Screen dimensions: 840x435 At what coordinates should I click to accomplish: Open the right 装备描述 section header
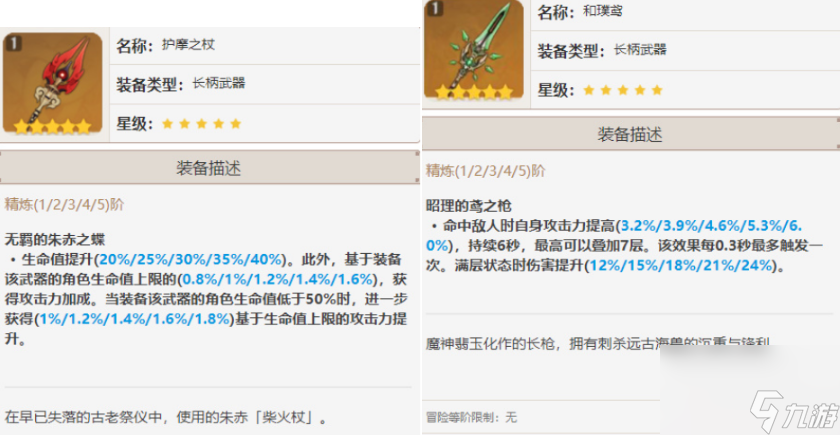631,134
